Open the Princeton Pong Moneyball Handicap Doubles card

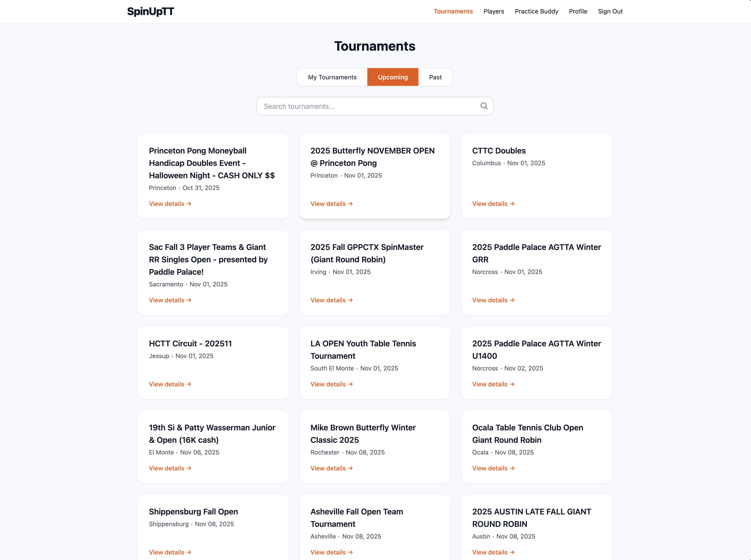click(x=211, y=163)
